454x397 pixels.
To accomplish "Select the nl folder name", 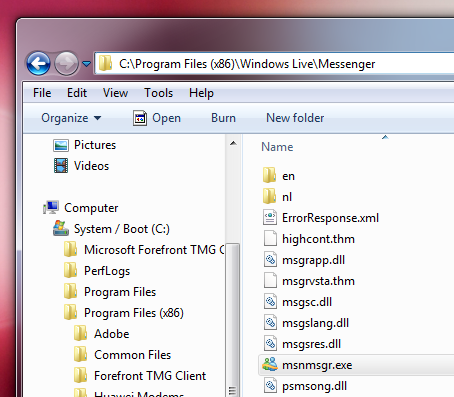I will (x=287, y=197).
